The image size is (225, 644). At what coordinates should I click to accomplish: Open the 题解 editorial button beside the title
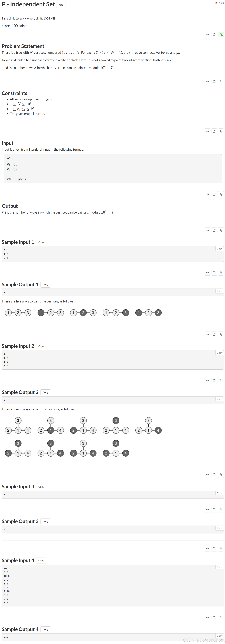tap(61, 4)
